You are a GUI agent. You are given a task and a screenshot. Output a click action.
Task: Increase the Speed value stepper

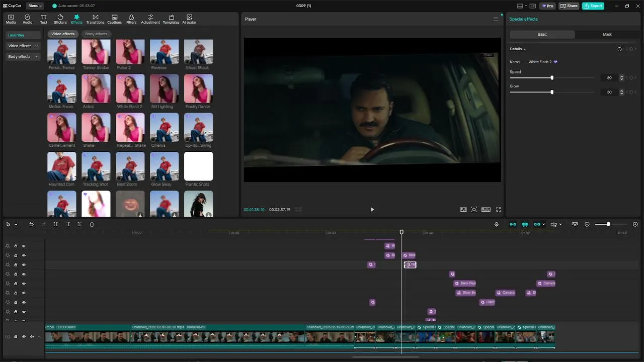pos(622,76)
